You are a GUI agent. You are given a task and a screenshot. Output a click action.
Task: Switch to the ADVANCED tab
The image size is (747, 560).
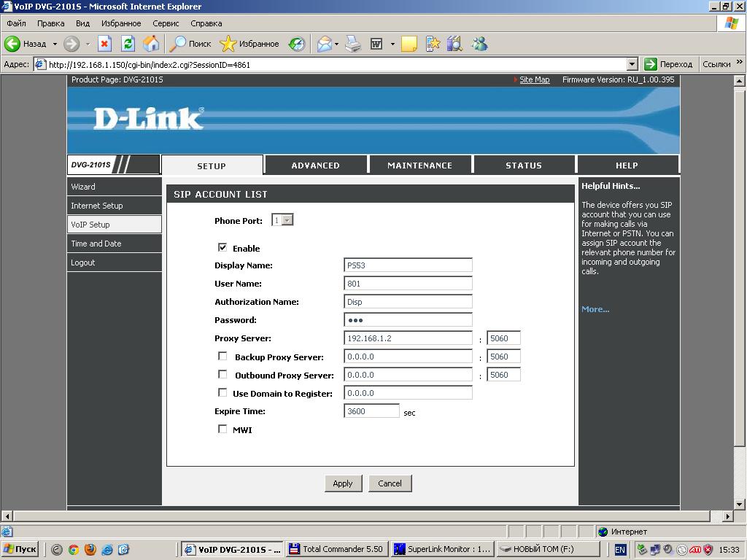click(315, 166)
